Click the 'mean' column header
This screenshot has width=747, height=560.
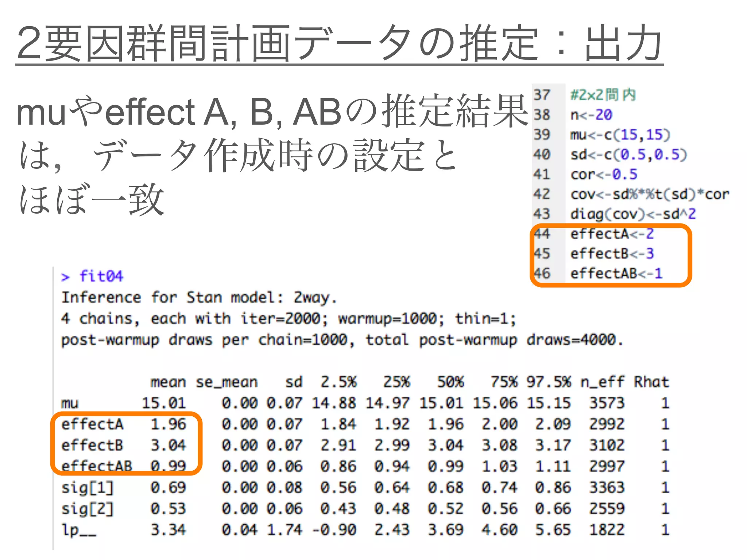pos(168,382)
